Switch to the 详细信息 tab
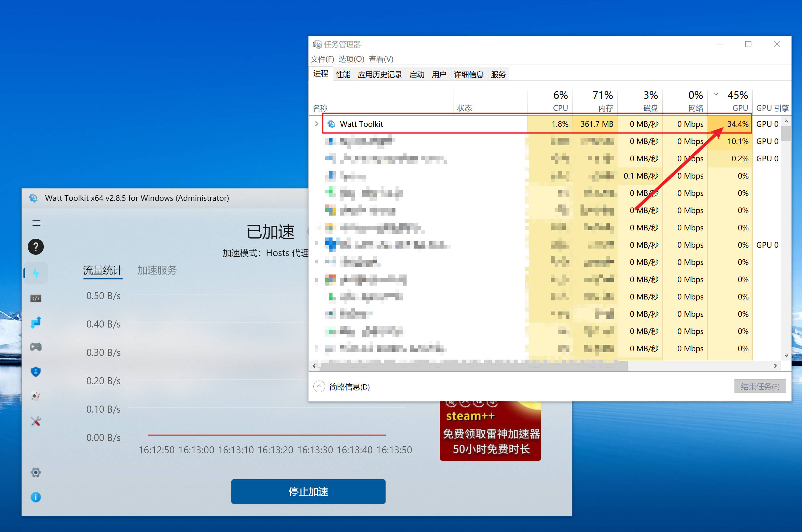Viewport: 802px width, 532px height. 469,75
